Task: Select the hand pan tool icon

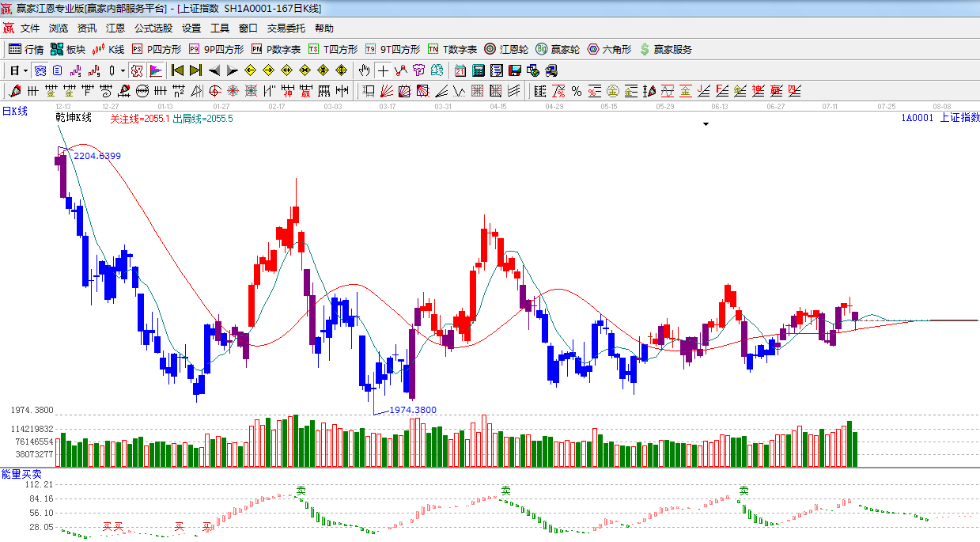Action: [x=364, y=70]
